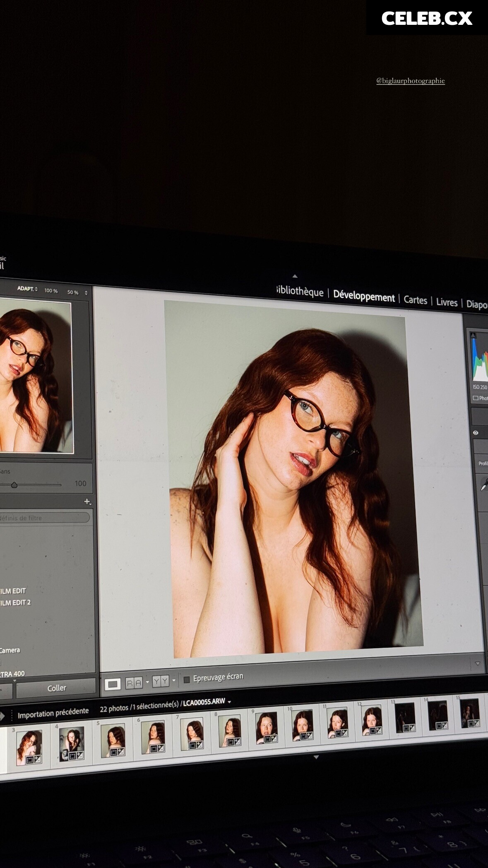
Task: Click the Y|Y before/after view icon
Action: [161, 681]
